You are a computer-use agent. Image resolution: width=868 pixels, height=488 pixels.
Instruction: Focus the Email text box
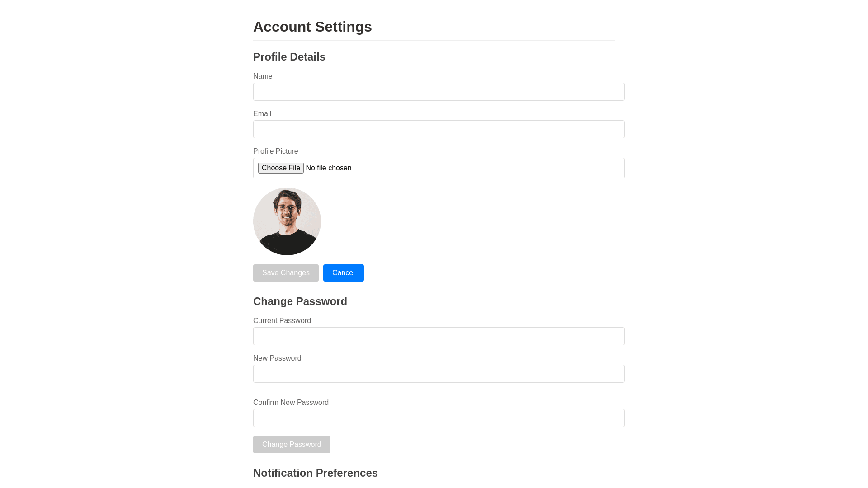click(x=439, y=129)
